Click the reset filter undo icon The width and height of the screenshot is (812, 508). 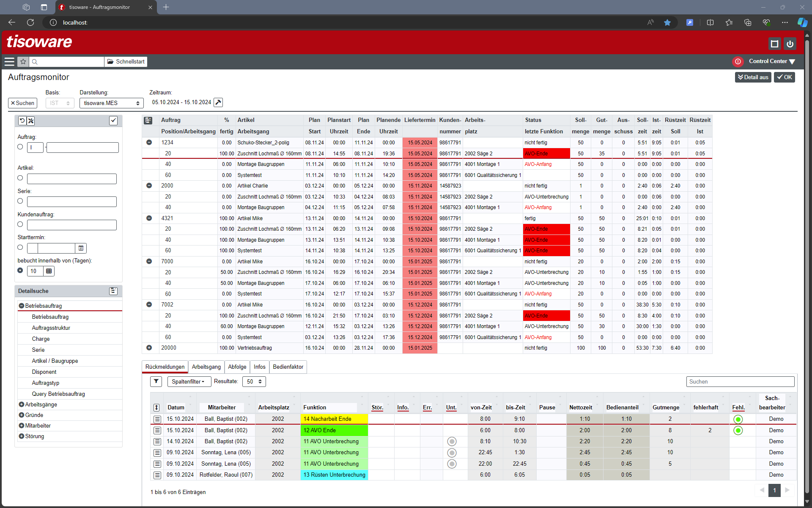(22, 121)
